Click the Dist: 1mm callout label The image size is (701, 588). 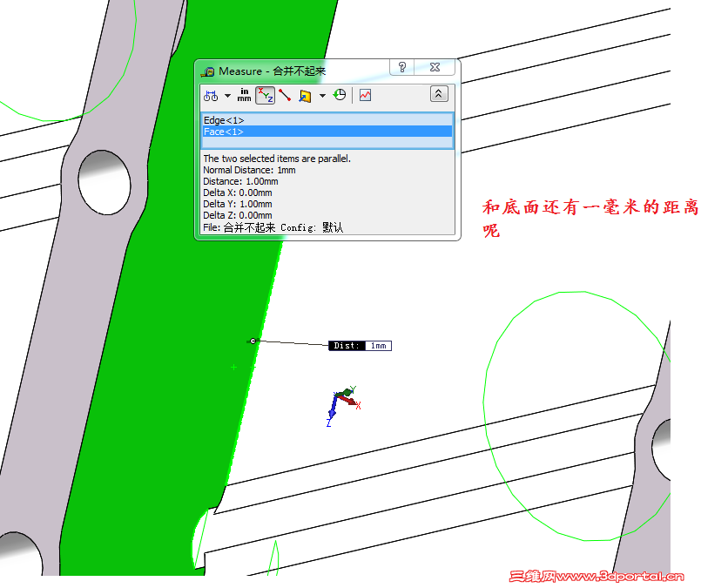[360, 346]
